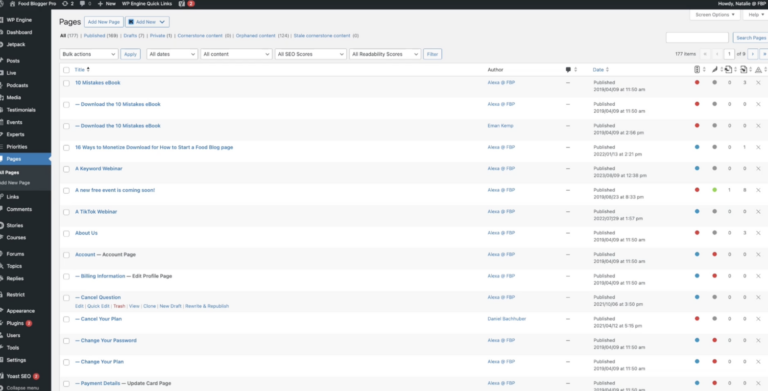Check the Account row checkbox
The width and height of the screenshot is (768, 391).
pyautogui.click(x=66, y=255)
